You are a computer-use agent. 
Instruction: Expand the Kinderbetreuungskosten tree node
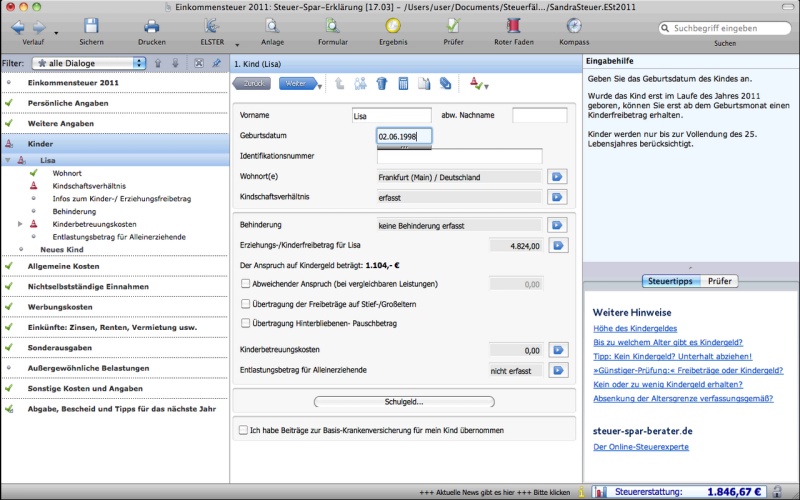pos(20,224)
